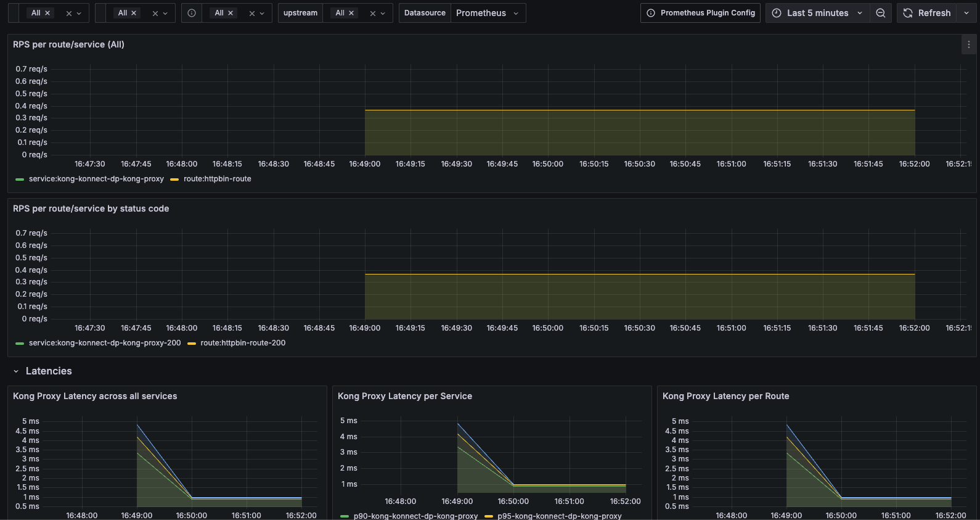Screen dimensions: 980x520
Task: Collapse the Latencies row chevron
Action: click(16, 371)
